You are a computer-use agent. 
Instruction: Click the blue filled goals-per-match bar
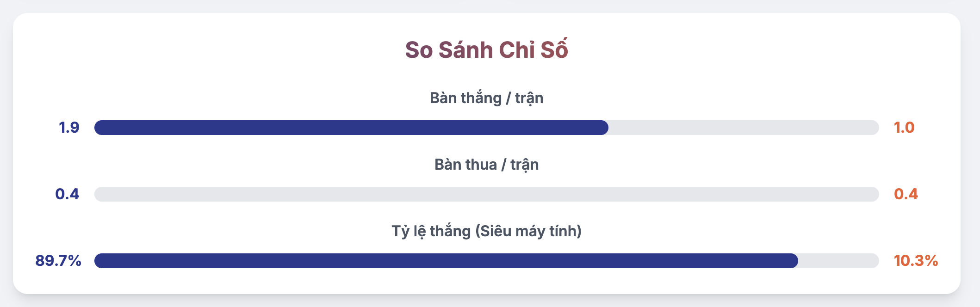tap(351, 128)
